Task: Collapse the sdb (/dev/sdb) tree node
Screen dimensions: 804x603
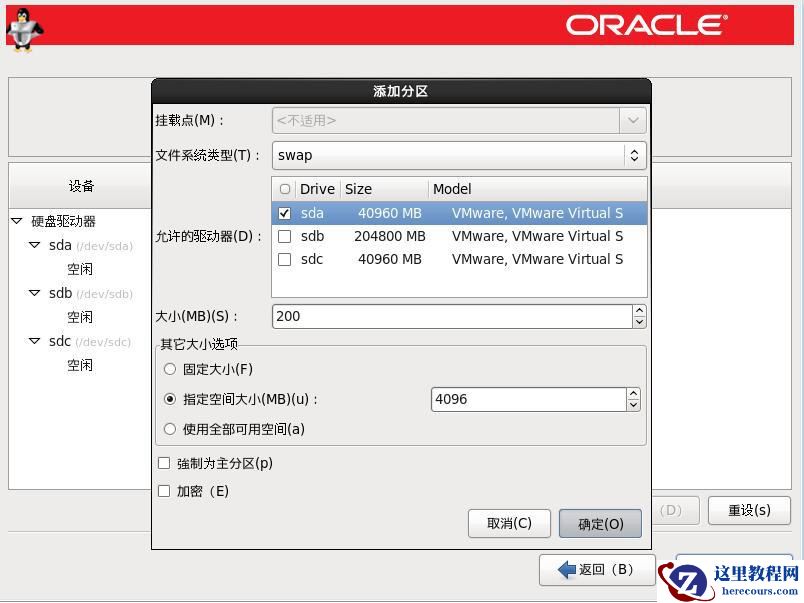Action: (x=34, y=293)
